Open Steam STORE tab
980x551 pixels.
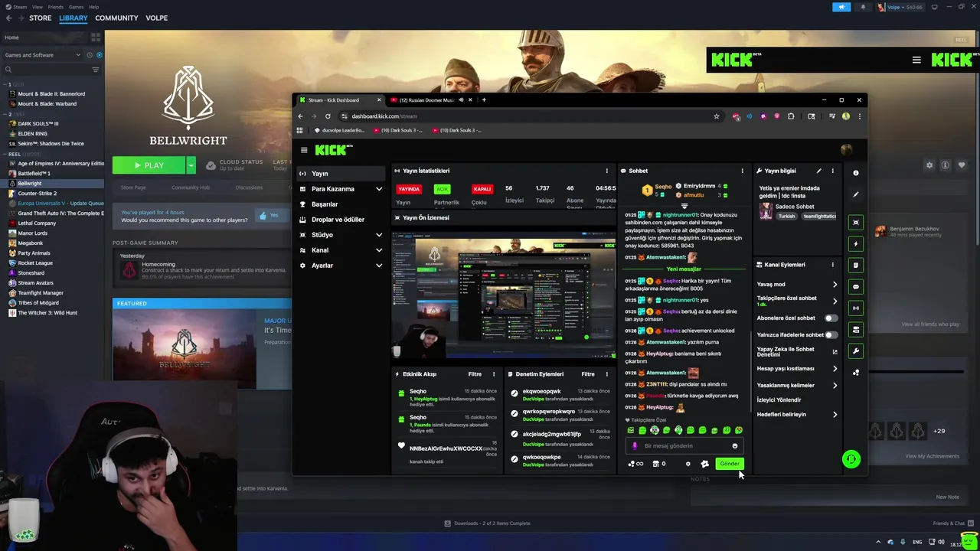click(x=41, y=18)
